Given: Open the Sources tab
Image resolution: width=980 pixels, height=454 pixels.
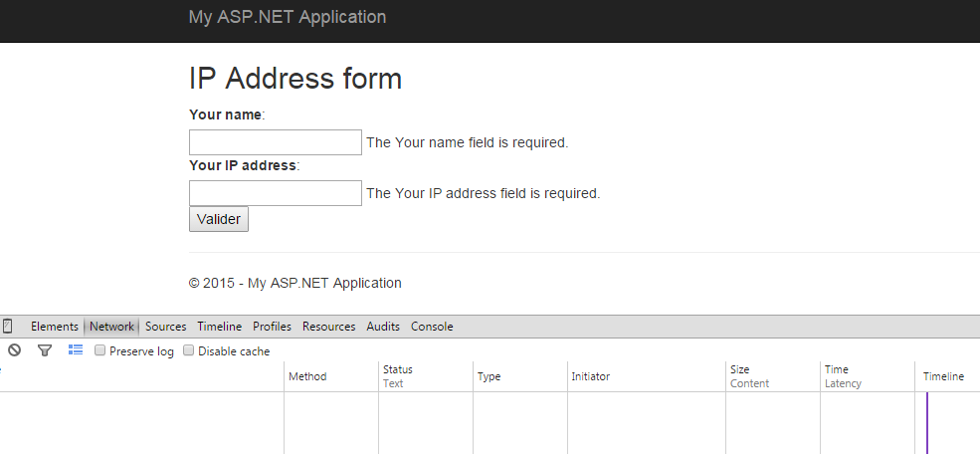Looking at the screenshot, I should click(165, 327).
